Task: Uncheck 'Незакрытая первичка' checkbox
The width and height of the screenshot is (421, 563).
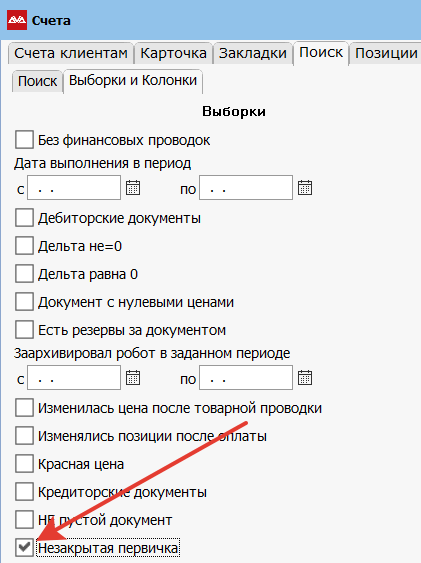Action: coord(24,548)
